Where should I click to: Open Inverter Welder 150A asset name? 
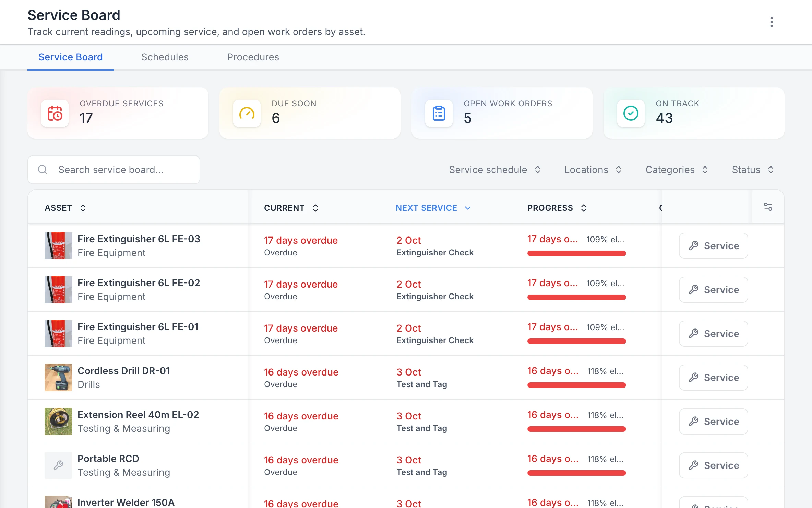pos(126,502)
